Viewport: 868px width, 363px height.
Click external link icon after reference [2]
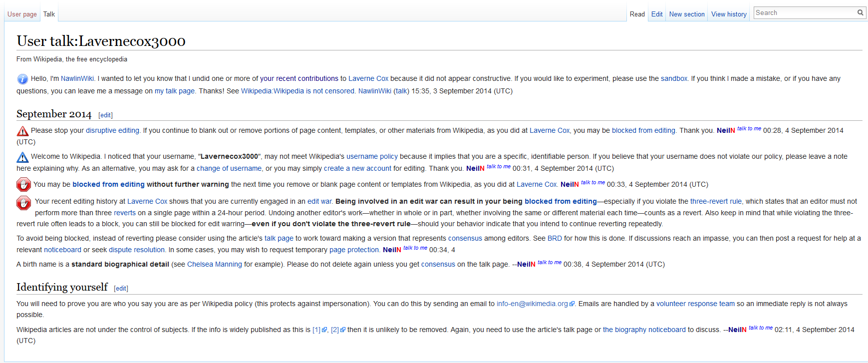343,330
